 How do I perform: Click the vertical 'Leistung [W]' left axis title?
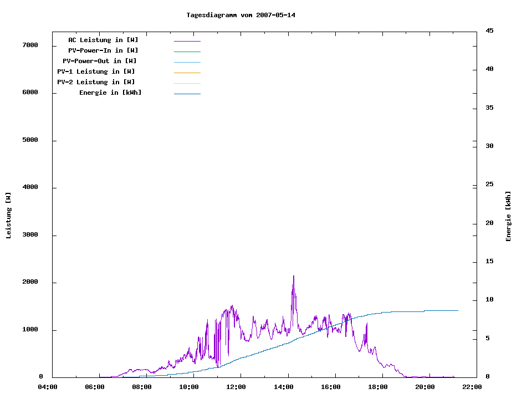pyautogui.click(x=8, y=215)
